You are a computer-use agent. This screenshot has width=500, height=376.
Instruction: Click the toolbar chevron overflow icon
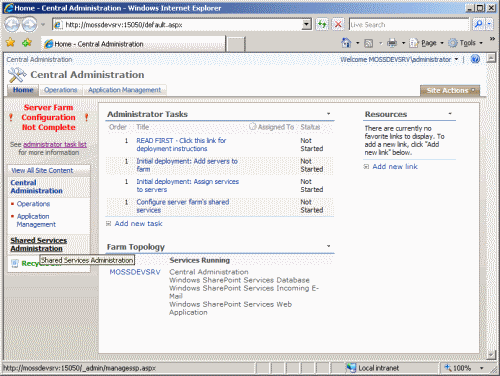[492, 39]
